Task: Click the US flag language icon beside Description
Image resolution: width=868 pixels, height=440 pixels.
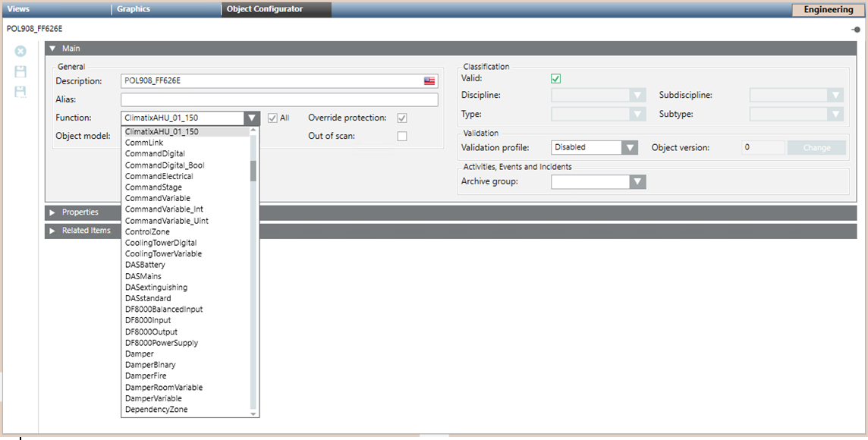Action: 429,80
